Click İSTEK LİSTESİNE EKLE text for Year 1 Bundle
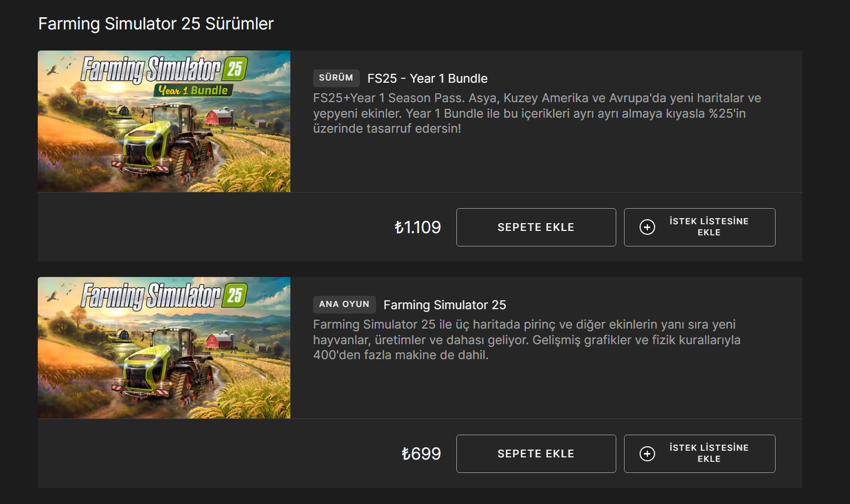The image size is (850, 504). point(709,227)
